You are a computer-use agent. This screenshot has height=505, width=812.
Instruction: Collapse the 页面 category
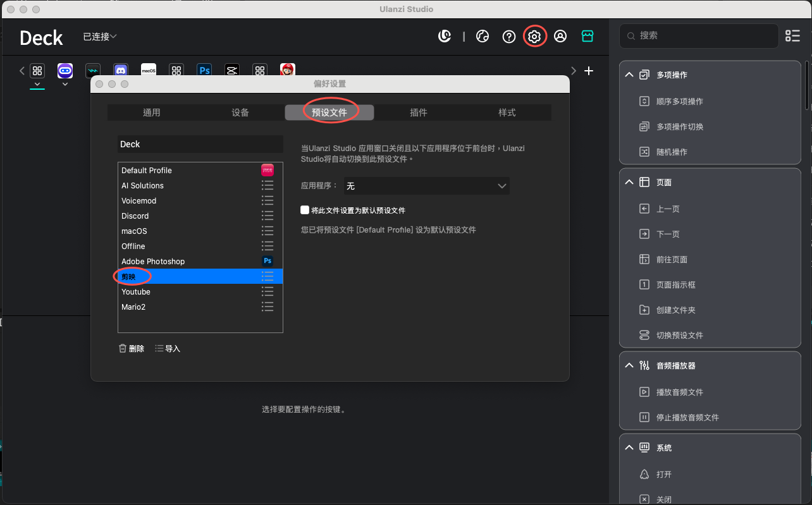[629, 182]
